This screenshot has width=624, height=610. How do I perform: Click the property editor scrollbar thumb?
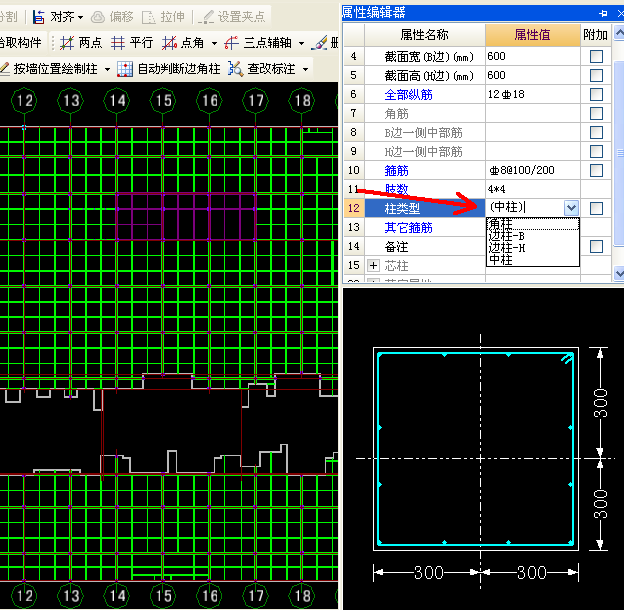(619, 153)
